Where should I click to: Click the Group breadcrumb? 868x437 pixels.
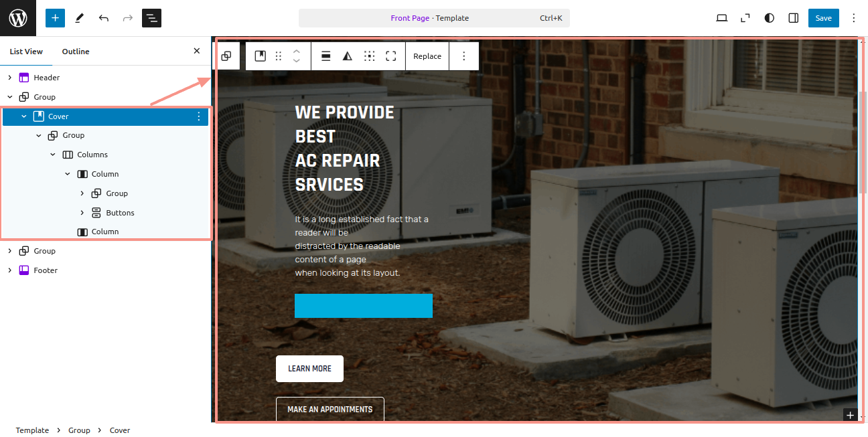79,430
